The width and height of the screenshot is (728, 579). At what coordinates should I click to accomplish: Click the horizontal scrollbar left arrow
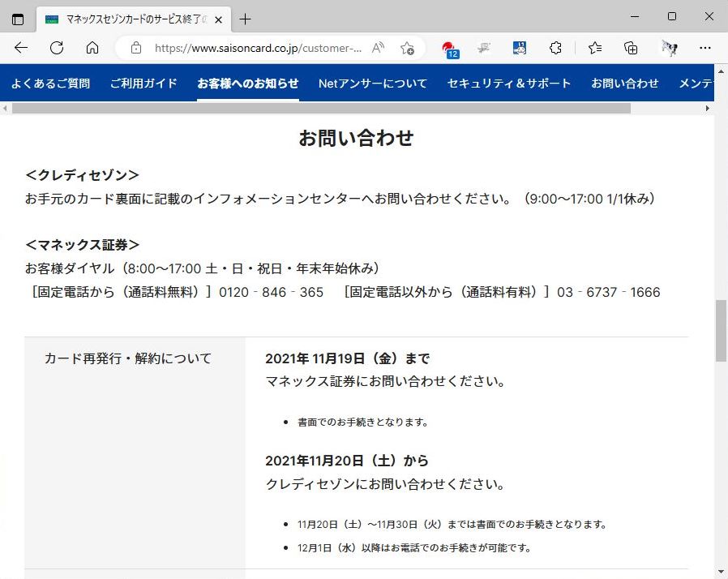(x=5, y=108)
